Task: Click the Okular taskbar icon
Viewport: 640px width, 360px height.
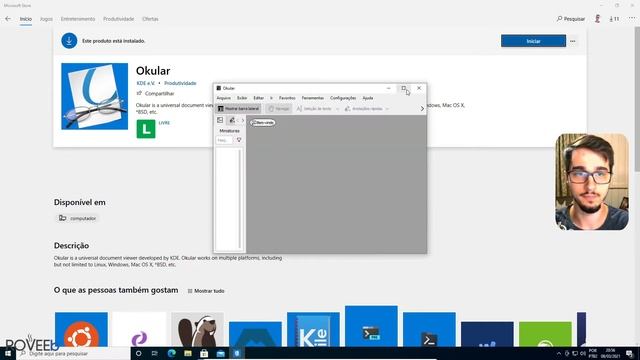Action: coord(237,353)
